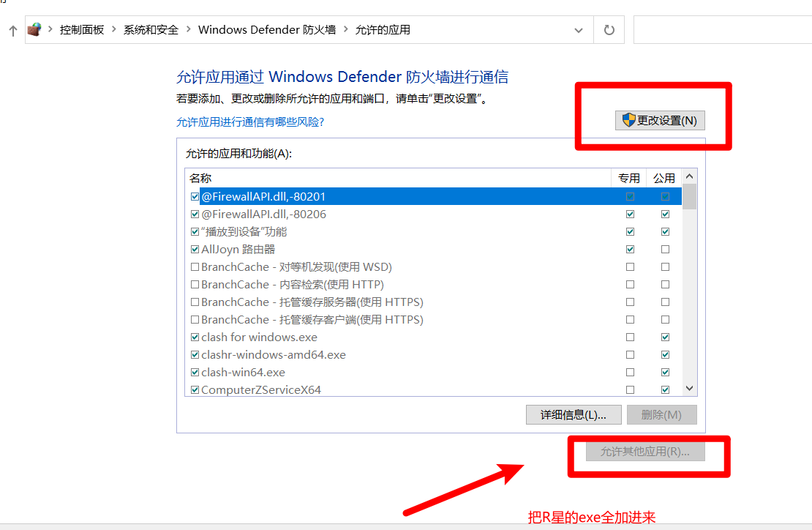Refresh the current page
Viewport: 812px width, 530px height.
[609, 30]
